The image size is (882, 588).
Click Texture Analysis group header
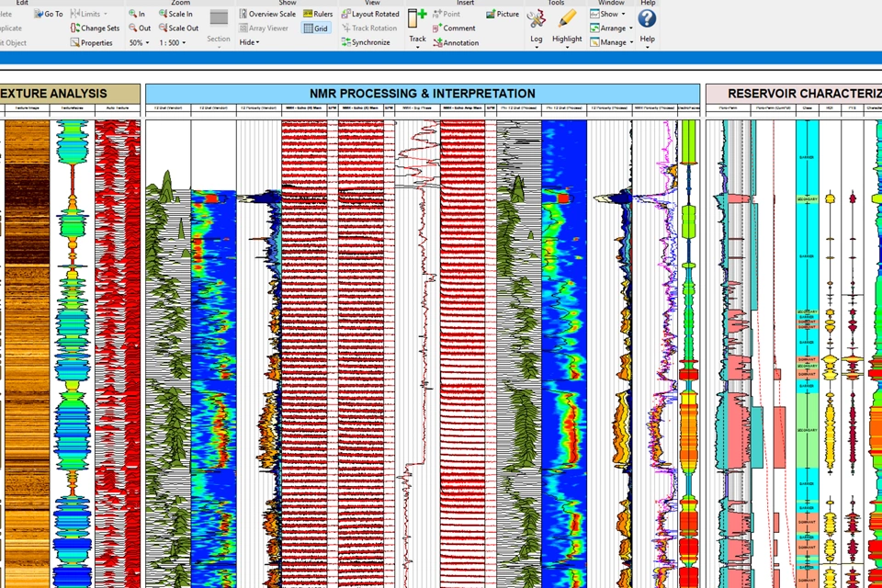tap(70, 94)
